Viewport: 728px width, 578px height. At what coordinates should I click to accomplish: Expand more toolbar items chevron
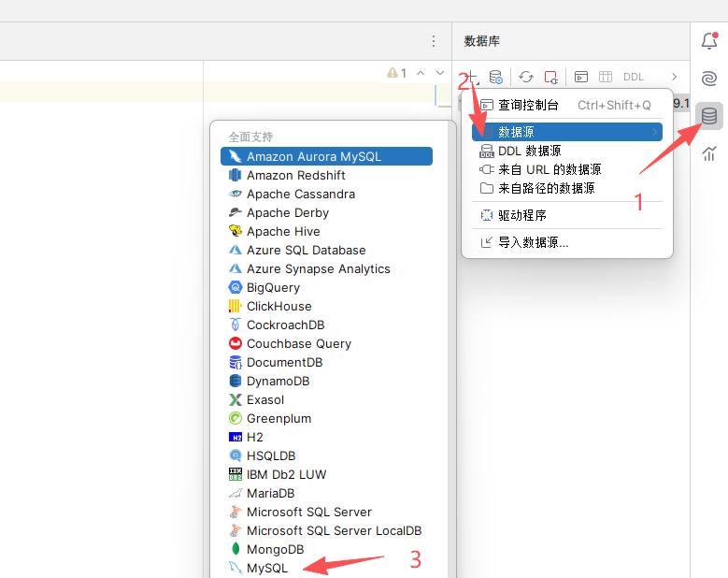coord(674,77)
